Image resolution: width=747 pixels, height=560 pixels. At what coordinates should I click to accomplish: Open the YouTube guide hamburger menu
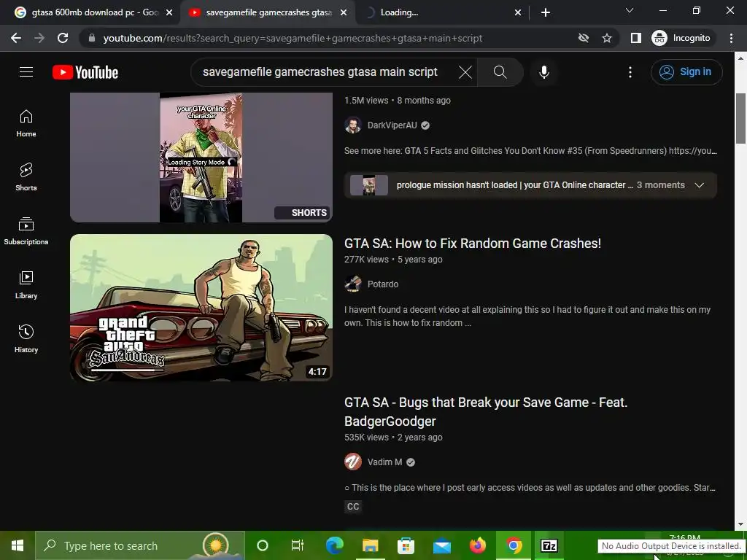point(26,72)
